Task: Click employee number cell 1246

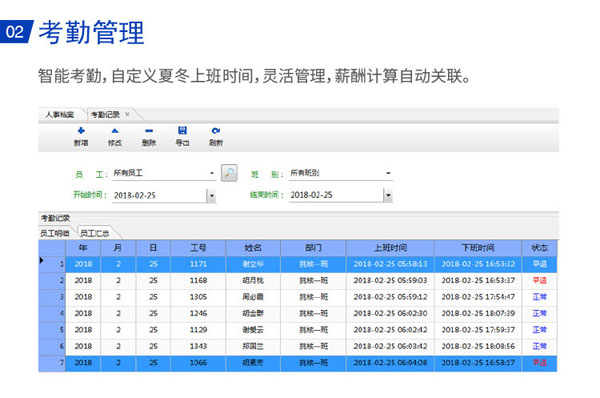Action: point(198,313)
